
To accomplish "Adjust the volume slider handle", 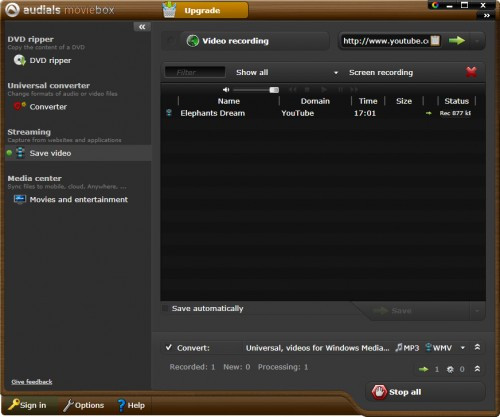I will tap(274, 90).
